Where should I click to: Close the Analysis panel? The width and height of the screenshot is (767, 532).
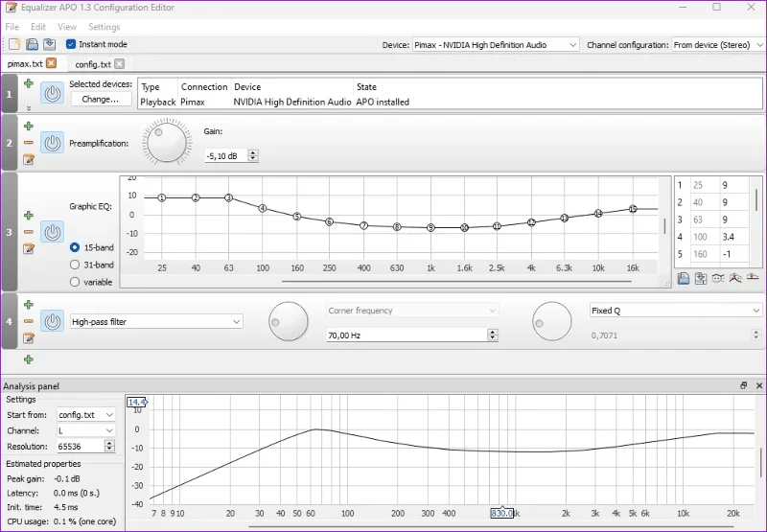[x=759, y=385]
